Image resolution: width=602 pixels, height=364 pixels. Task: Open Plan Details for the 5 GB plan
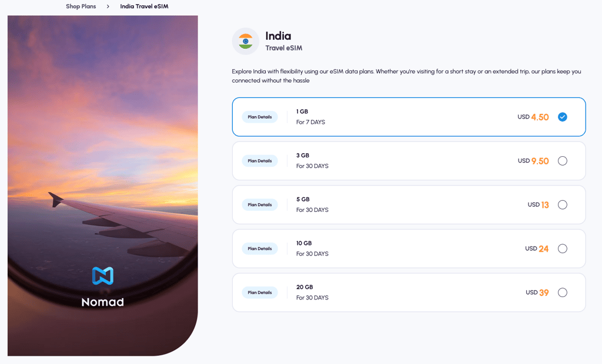point(259,205)
